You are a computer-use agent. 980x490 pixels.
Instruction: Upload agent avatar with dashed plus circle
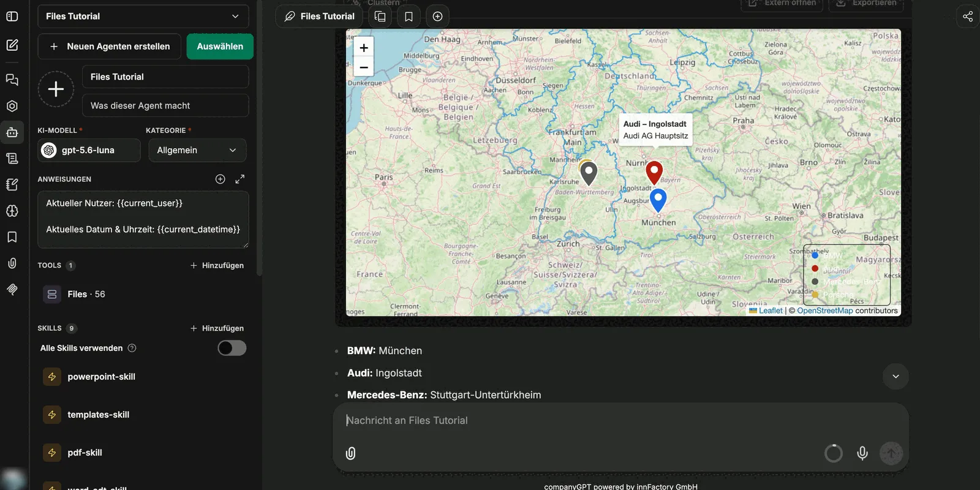coord(56,89)
